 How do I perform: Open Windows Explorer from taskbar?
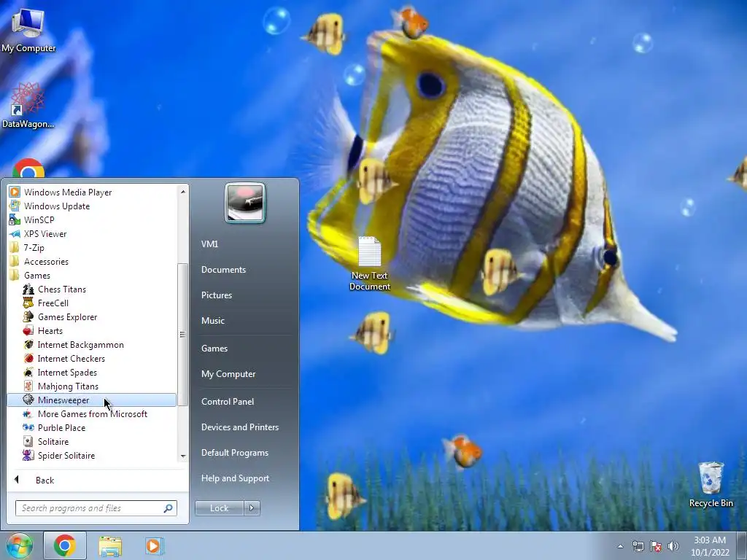(110, 545)
